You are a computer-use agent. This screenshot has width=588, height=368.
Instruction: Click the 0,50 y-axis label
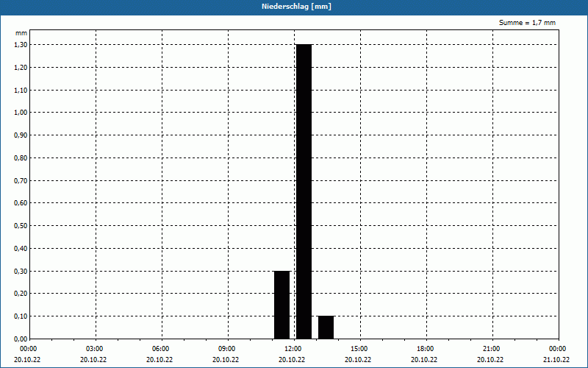point(21,226)
